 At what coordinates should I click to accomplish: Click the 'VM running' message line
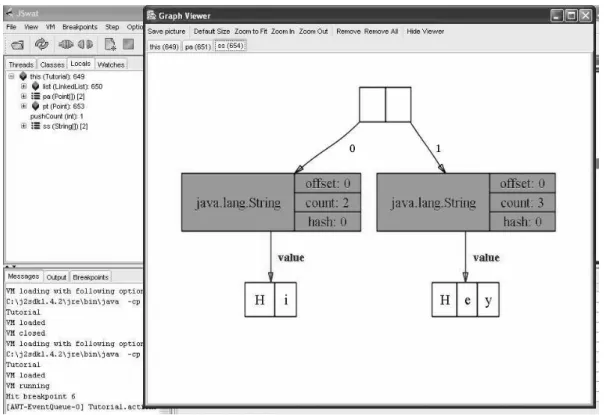click(x=27, y=386)
